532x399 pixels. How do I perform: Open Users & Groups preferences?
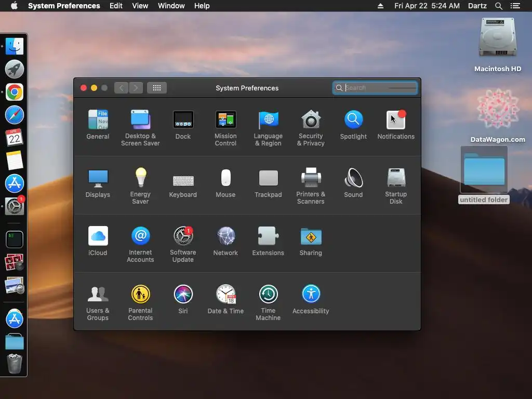tap(98, 303)
